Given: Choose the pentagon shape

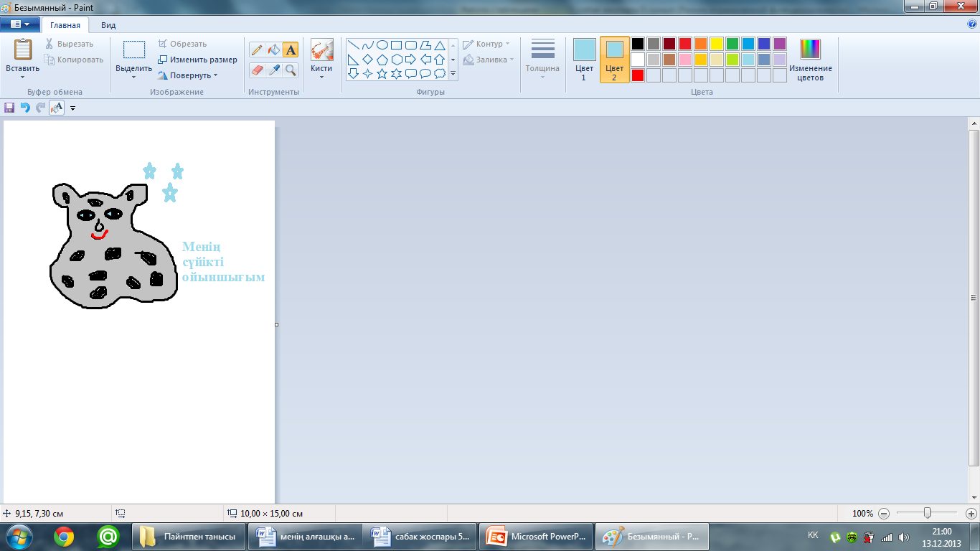Looking at the screenshot, I should (382, 59).
